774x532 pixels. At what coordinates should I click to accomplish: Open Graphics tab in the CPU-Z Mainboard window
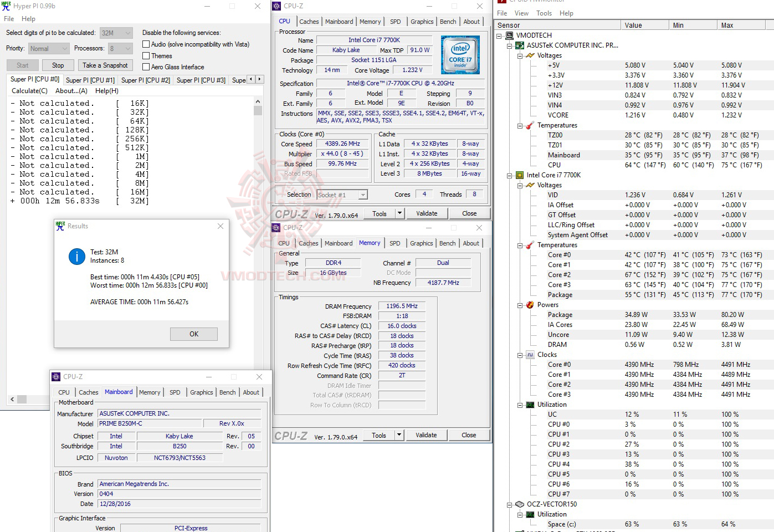[202, 392]
